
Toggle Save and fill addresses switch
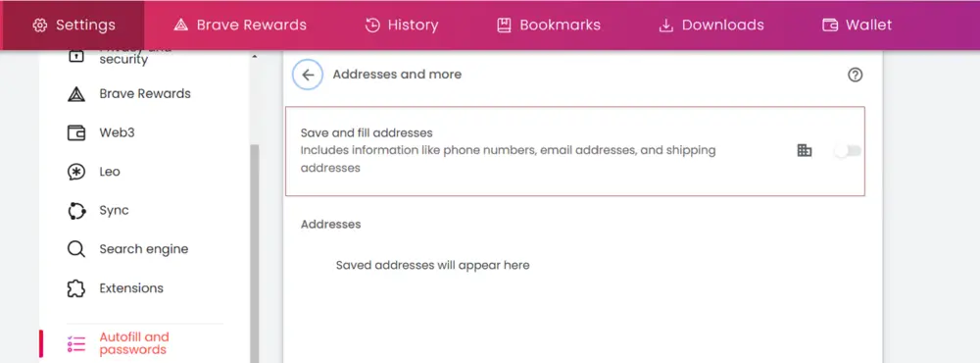848,151
